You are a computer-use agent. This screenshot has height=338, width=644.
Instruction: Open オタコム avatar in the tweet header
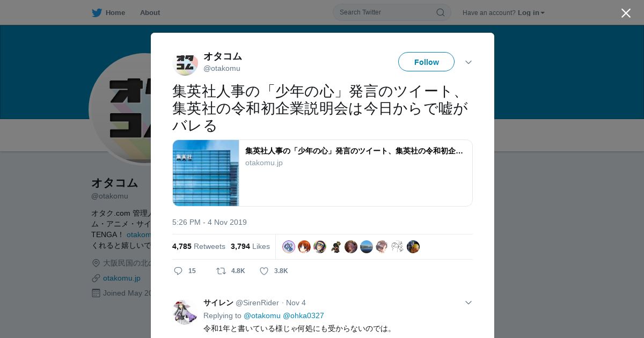(185, 62)
